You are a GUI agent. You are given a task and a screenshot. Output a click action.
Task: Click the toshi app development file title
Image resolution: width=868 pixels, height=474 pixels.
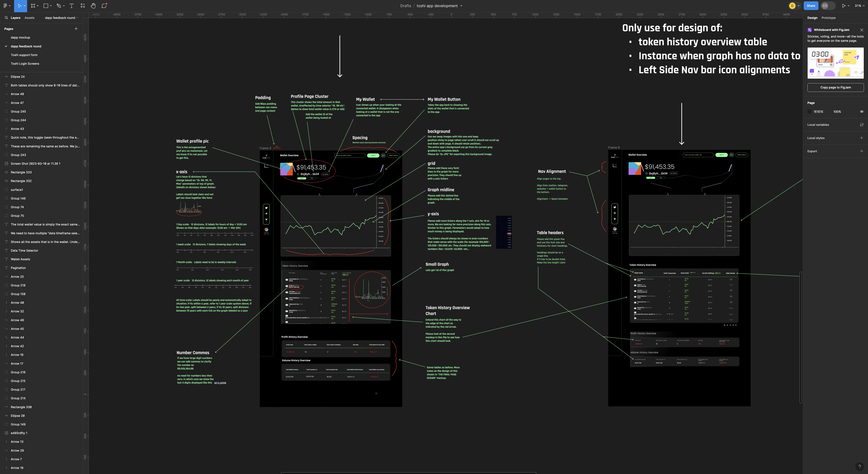[x=437, y=6]
